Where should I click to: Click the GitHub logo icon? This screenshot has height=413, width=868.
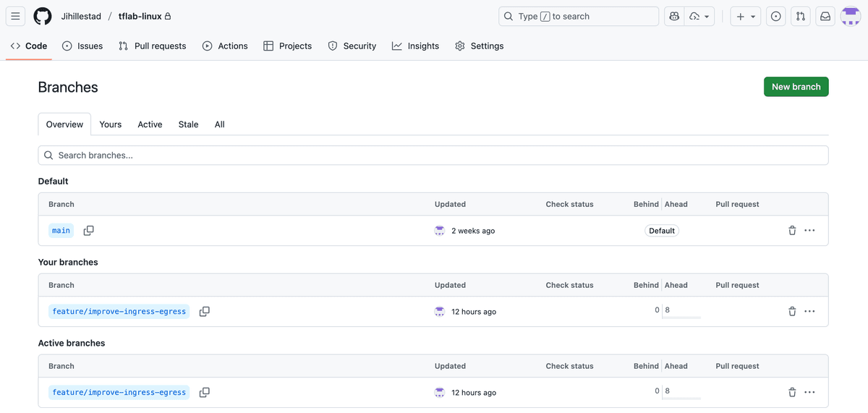tap(43, 16)
